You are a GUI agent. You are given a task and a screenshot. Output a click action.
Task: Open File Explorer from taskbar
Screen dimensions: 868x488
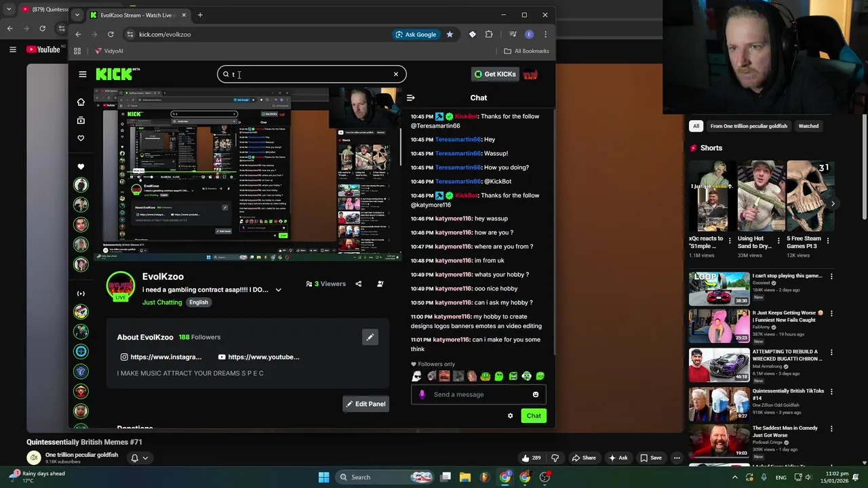(465, 477)
